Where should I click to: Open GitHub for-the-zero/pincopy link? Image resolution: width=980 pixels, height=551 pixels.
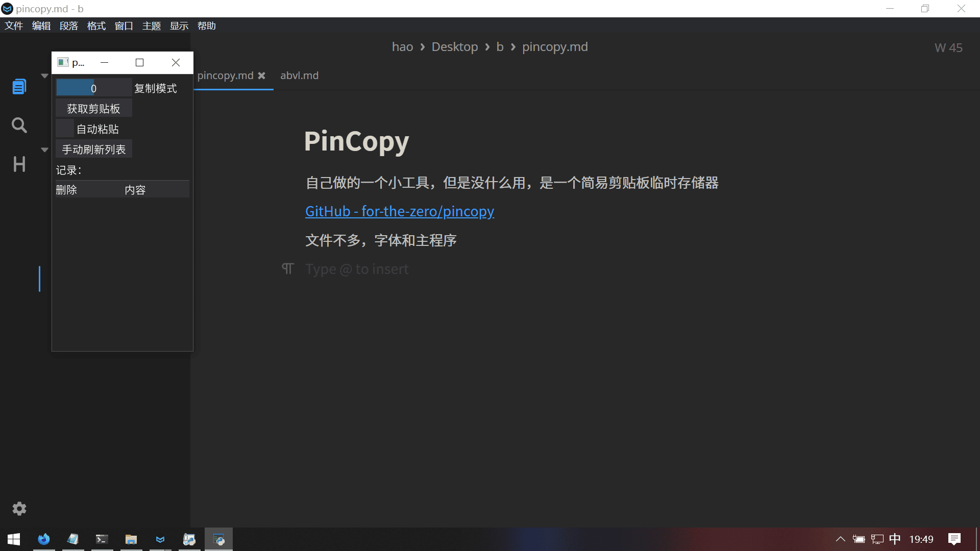399,211
